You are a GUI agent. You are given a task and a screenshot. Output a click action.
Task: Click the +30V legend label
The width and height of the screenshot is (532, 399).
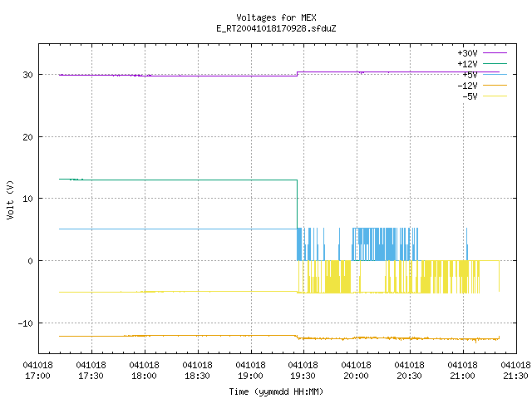[467, 53]
